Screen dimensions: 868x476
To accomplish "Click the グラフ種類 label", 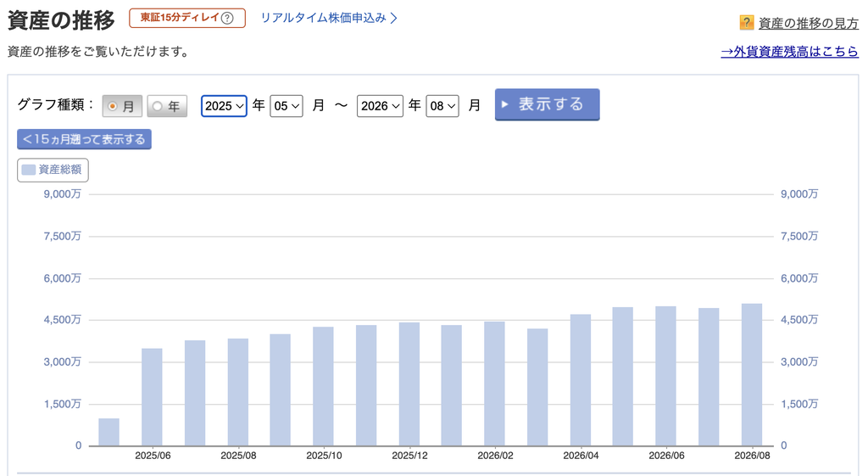I will 55,104.
